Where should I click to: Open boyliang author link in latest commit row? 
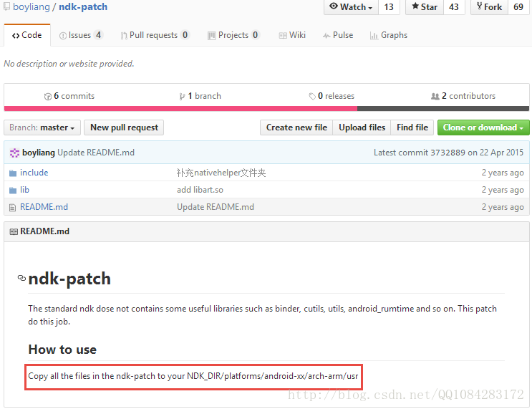tap(39, 153)
